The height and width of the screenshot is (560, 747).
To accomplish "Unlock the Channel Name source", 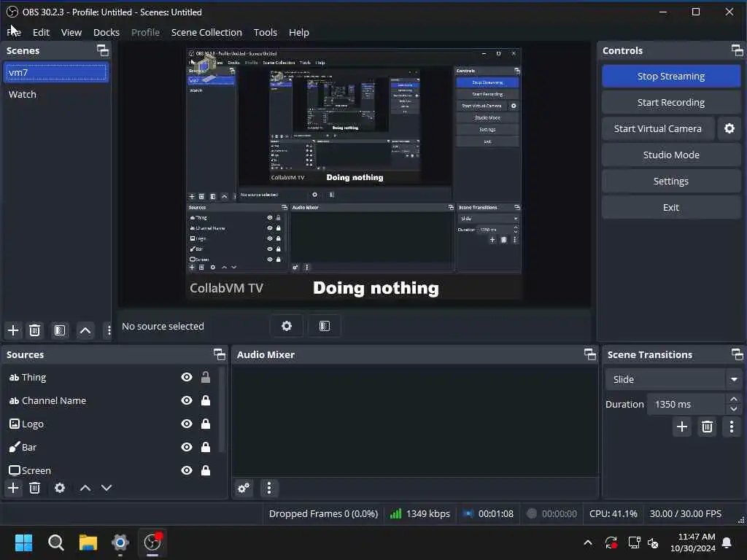I will (206, 400).
